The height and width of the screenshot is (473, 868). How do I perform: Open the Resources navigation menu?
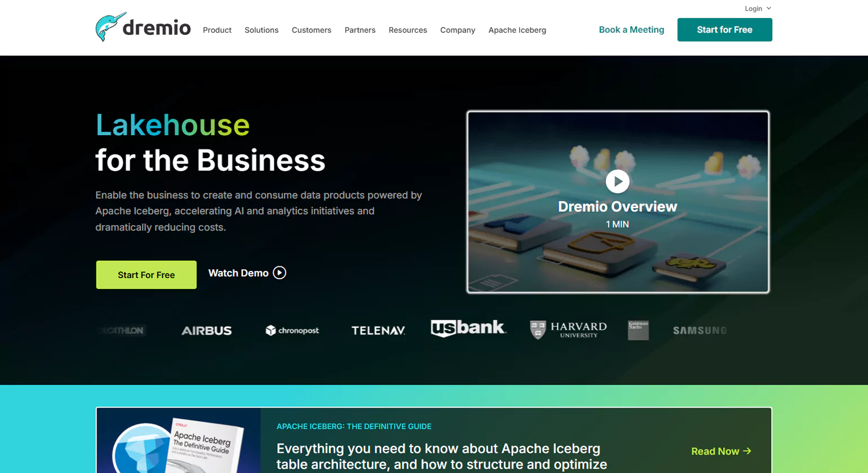pos(408,30)
